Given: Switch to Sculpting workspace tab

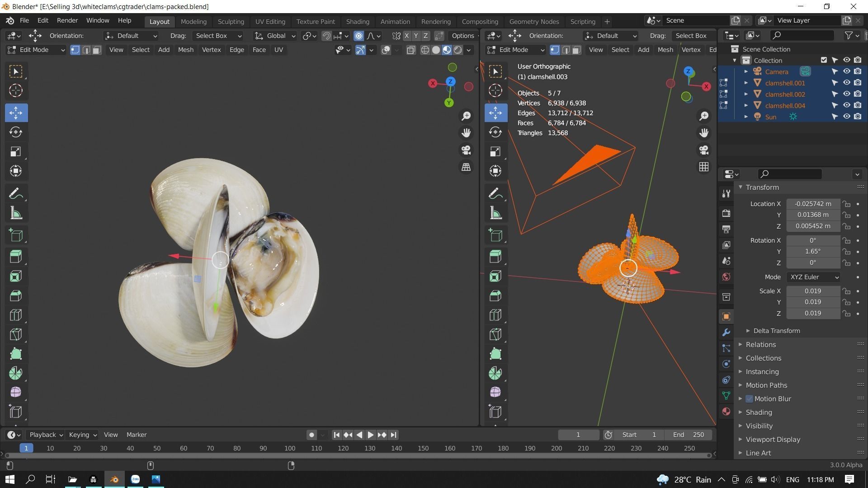Looking at the screenshot, I should 231,21.
